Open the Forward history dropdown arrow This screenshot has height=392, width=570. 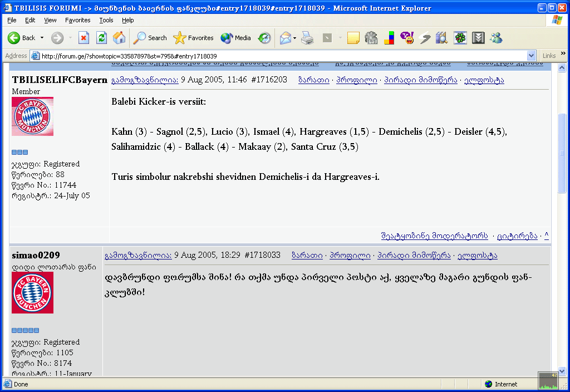[70, 38]
